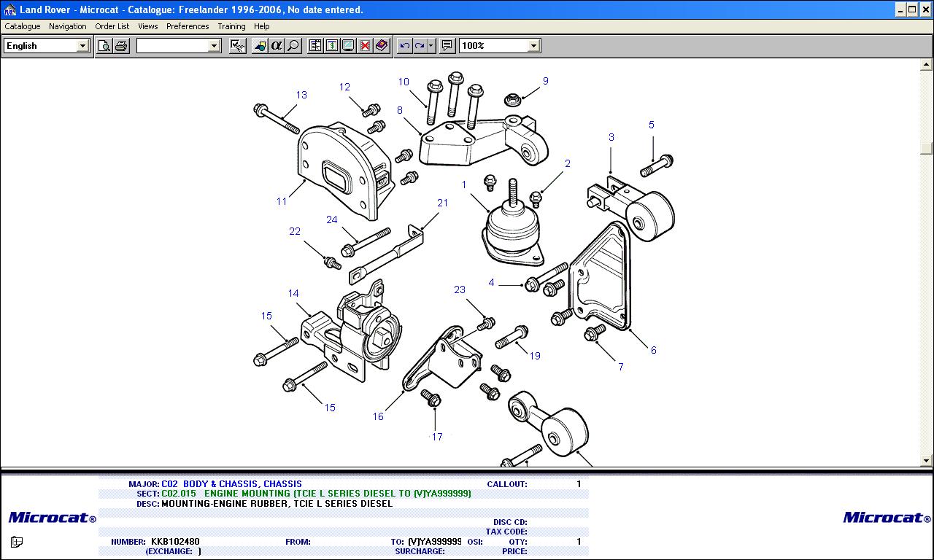Click the printer icon
Viewport: 934px width, 560px height.
point(121,46)
